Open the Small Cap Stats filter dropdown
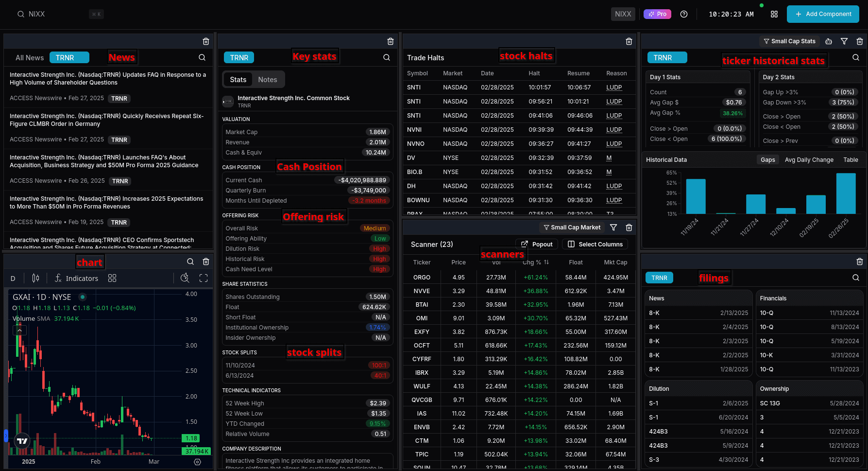Image resolution: width=868 pixels, height=471 pixels. (x=789, y=41)
